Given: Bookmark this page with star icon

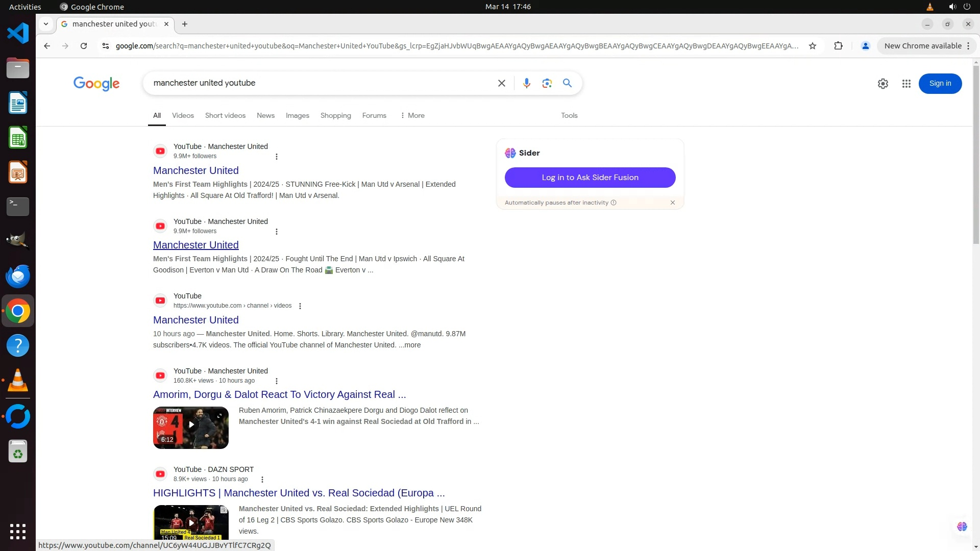Looking at the screenshot, I should [x=812, y=46].
